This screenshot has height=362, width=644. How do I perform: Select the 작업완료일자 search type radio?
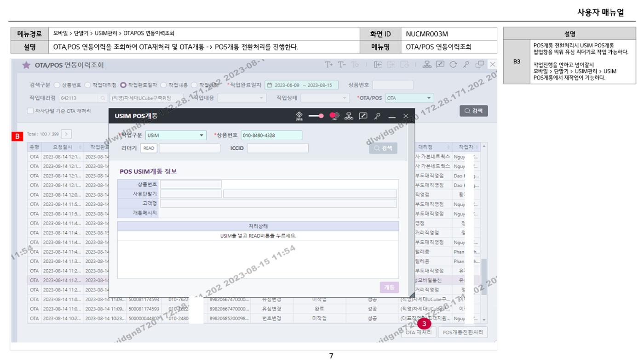[x=123, y=85]
